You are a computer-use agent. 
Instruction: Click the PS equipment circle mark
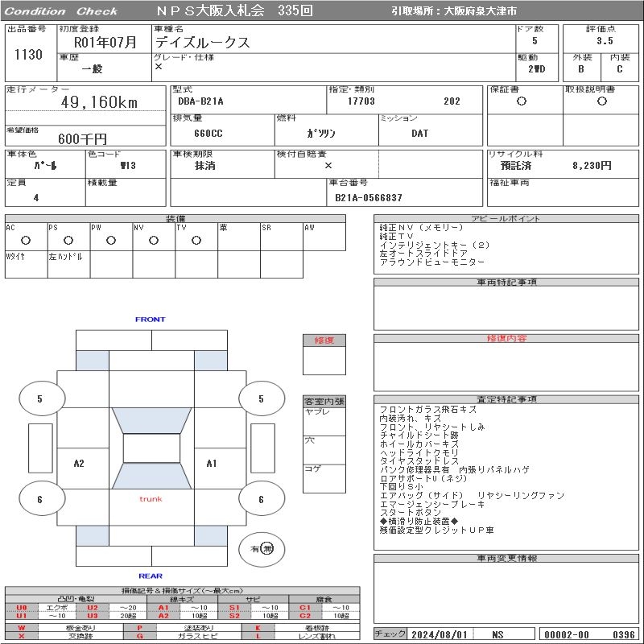click(x=68, y=240)
